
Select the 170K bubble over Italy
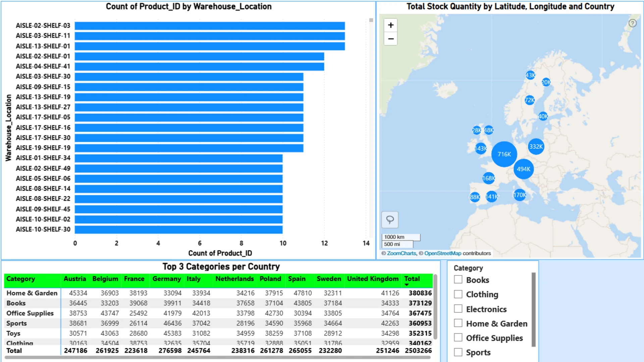[x=520, y=195]
